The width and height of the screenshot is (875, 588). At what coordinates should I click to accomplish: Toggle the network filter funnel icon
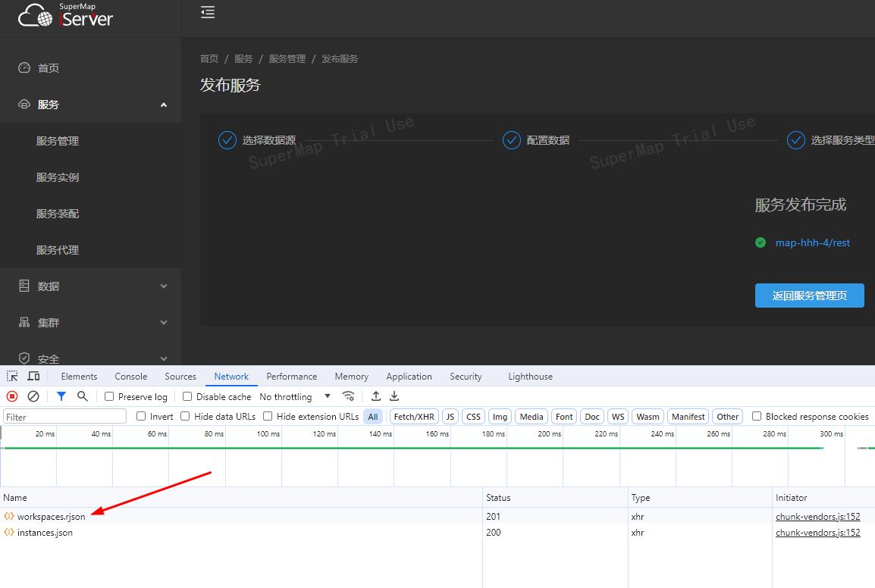pos(61,396)
